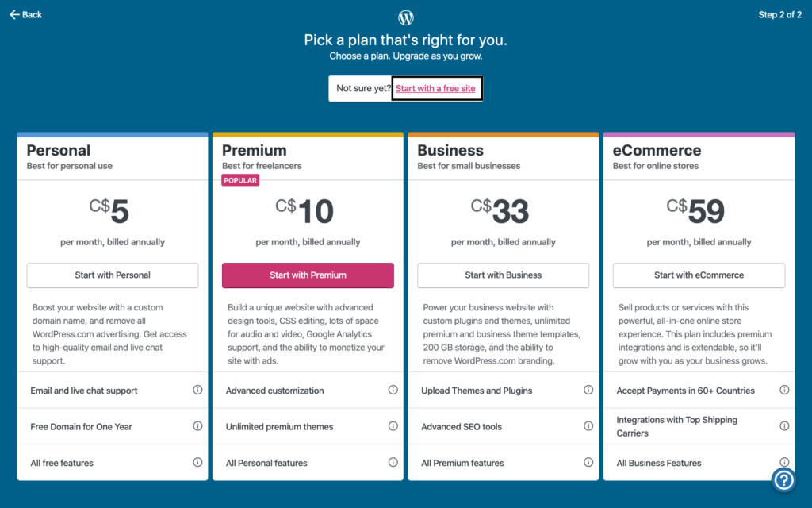
Task: Show info for Free Domain for One Year
Action: tap(197, 426)
